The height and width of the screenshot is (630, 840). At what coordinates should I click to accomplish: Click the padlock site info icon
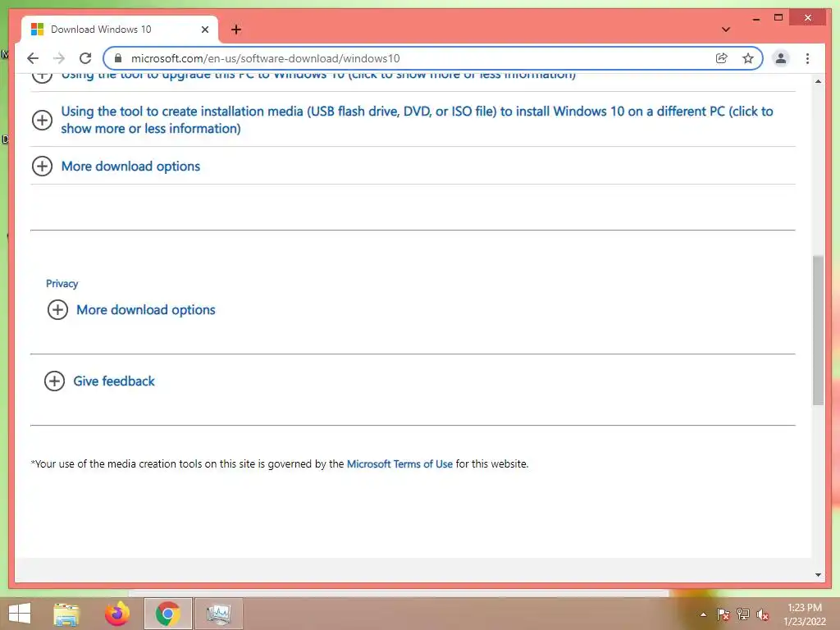(118, 58)
